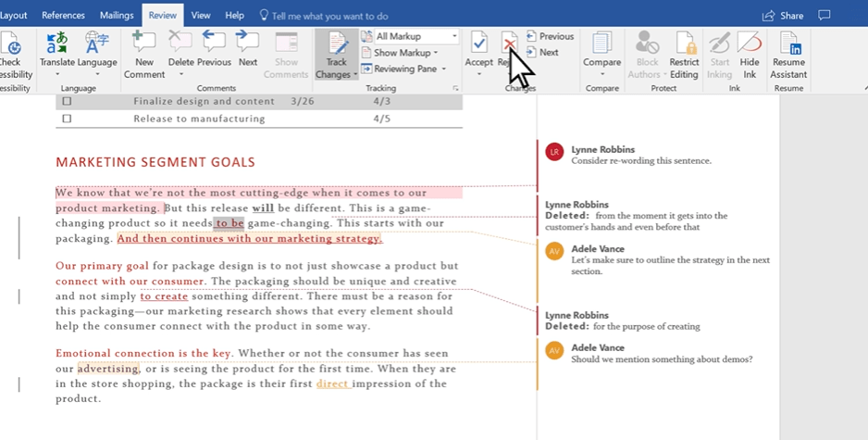Open Restrict Editing options
This screenshot has width=868, height=440.
(x=684, y=56)
